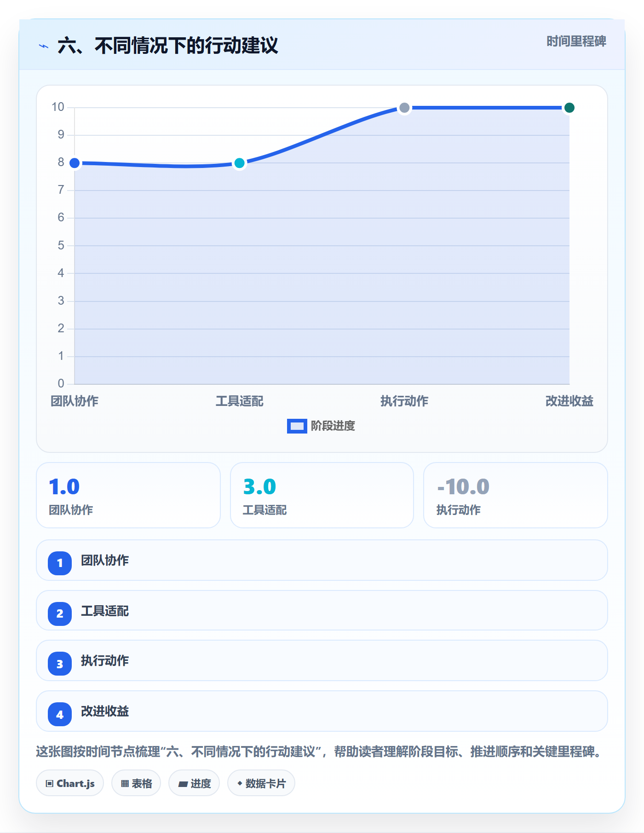This screenshot has width=644, height=833.
Task: Click the 数据卡片 tag
Action: point(261,783)
